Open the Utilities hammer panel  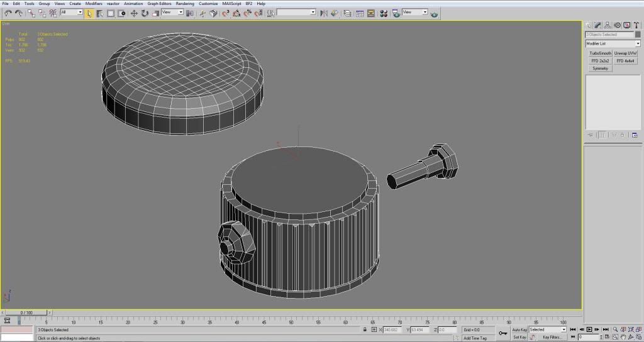[x=635, y=25]
